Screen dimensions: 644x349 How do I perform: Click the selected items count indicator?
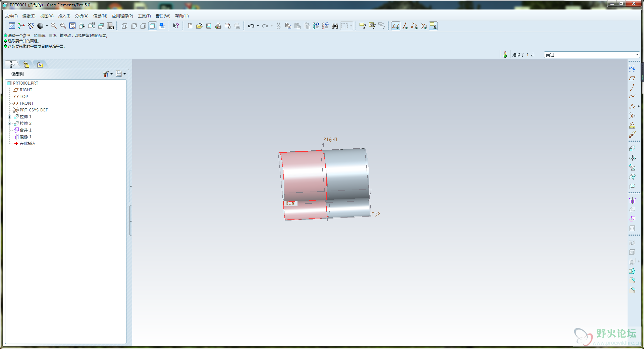tap(523, 55)
